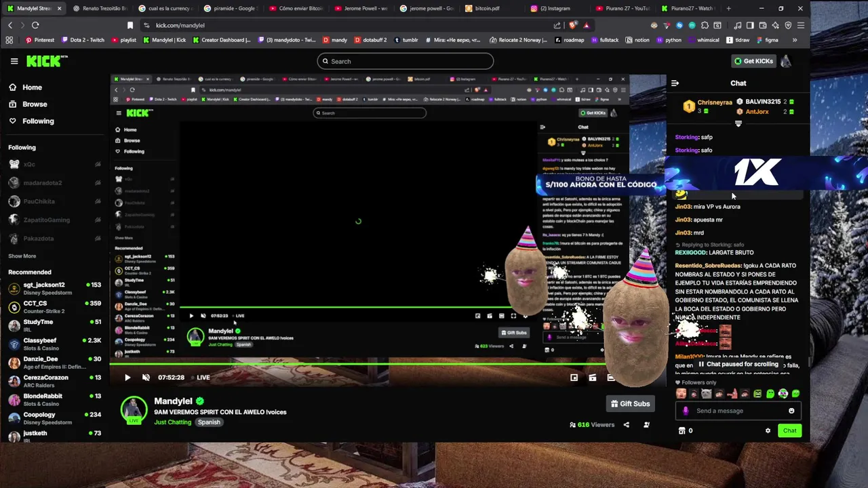Open followed channel ZapatitoGaming
Image resolution: width=868 pixels, height=488 pixels.
(x=54, y=220)
